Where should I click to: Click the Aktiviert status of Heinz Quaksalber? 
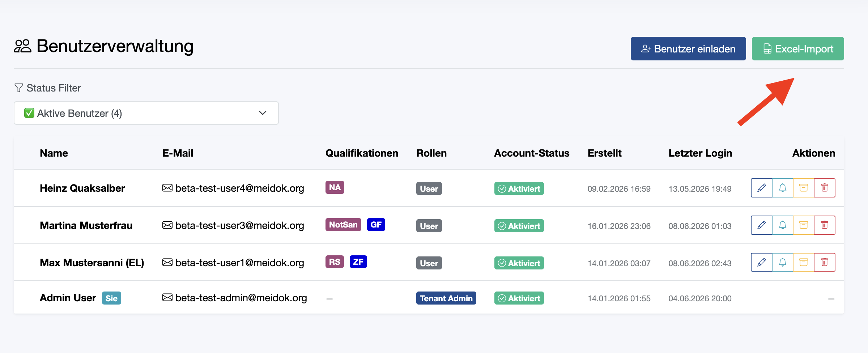click(x=519, y=188)
